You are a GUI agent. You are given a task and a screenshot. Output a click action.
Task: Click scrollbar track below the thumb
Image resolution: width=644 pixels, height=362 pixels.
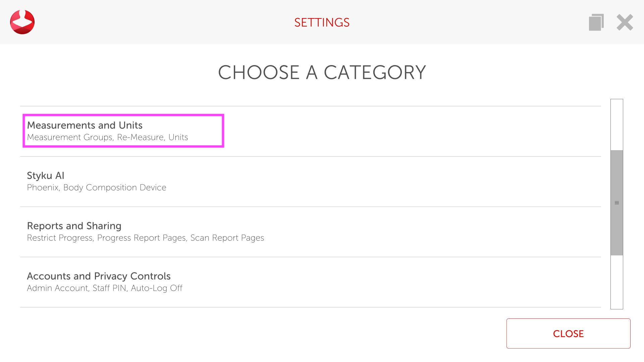[616, 282]
